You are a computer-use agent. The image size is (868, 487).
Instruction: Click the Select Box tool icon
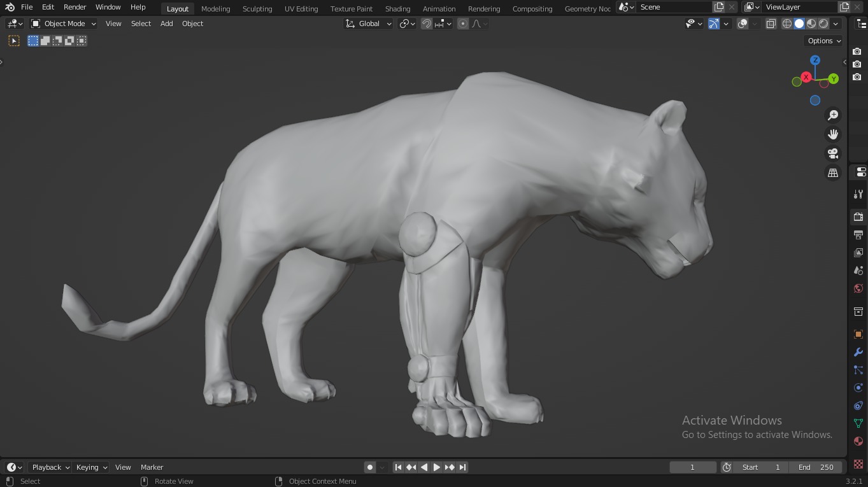[13, 41]
